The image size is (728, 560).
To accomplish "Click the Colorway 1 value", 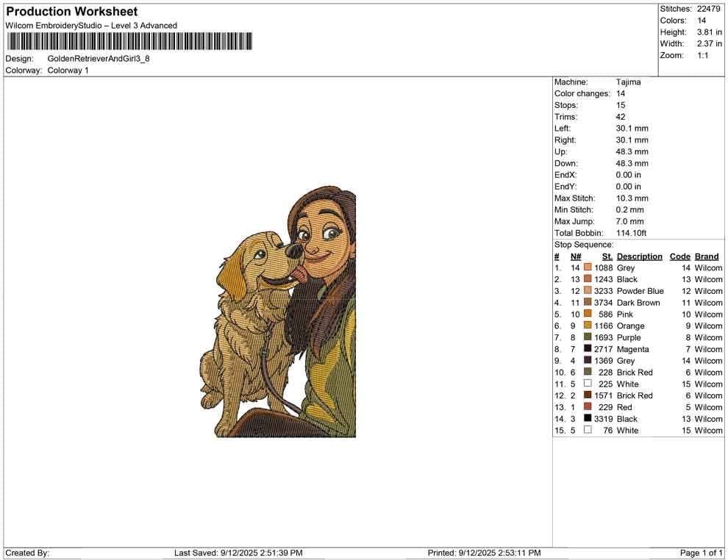I will (68, 70).
